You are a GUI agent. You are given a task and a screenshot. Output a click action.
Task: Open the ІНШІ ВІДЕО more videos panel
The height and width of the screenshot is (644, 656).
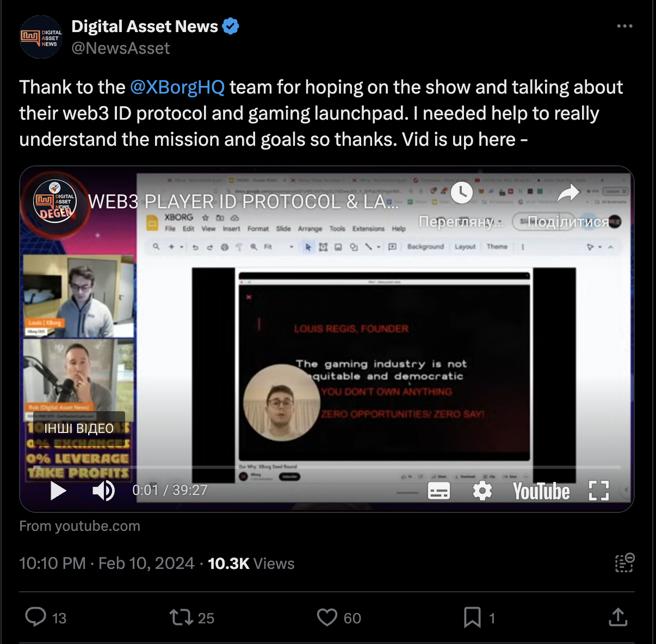[x=79, y=429]
